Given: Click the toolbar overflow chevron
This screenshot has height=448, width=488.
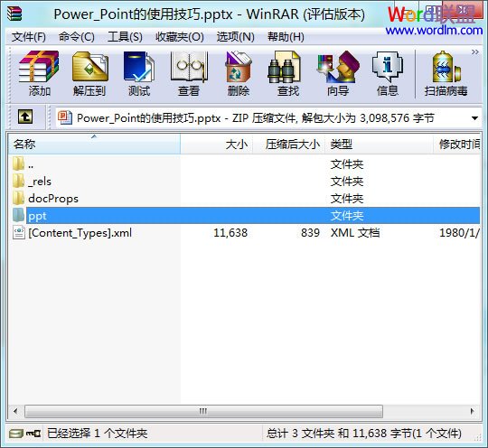Looking at the screenshot, I should 475,52.
